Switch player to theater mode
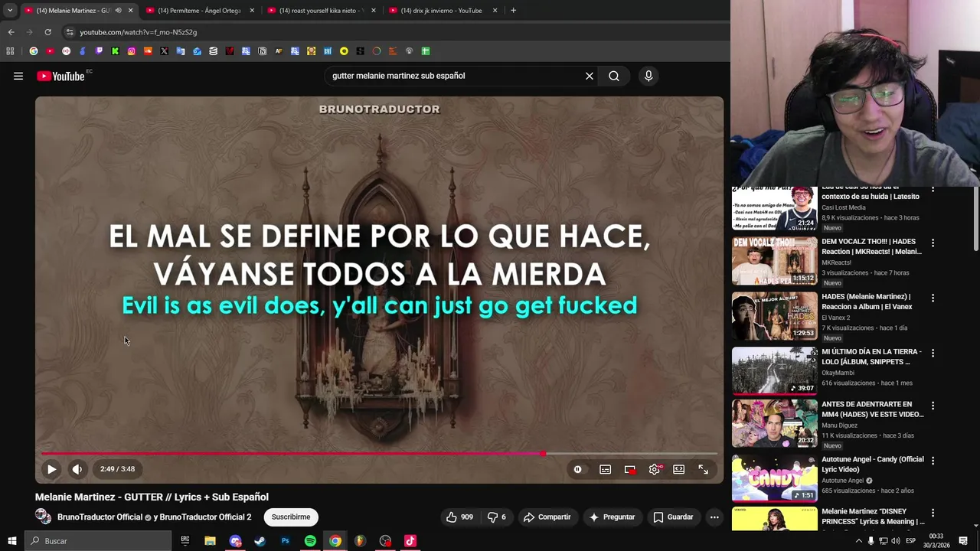Viewport: 980px width, 551px height. (678, 469)
